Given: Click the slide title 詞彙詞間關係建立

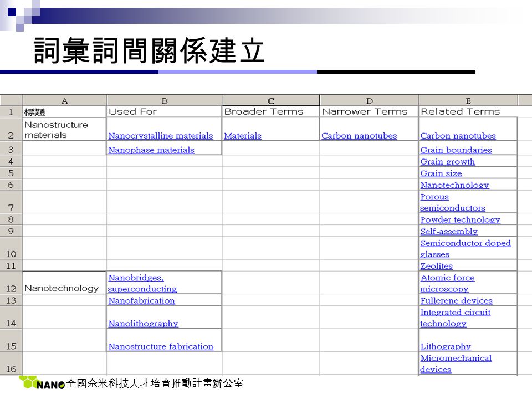Looking at the screenshot, I should point(149,50).
